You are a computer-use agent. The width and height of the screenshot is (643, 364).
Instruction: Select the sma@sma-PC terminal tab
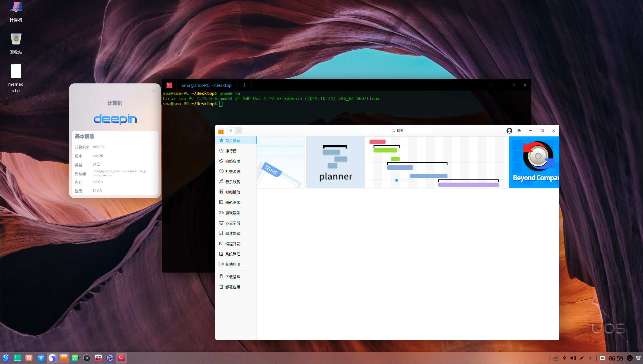pyautogui.click(x=206, y=85)
